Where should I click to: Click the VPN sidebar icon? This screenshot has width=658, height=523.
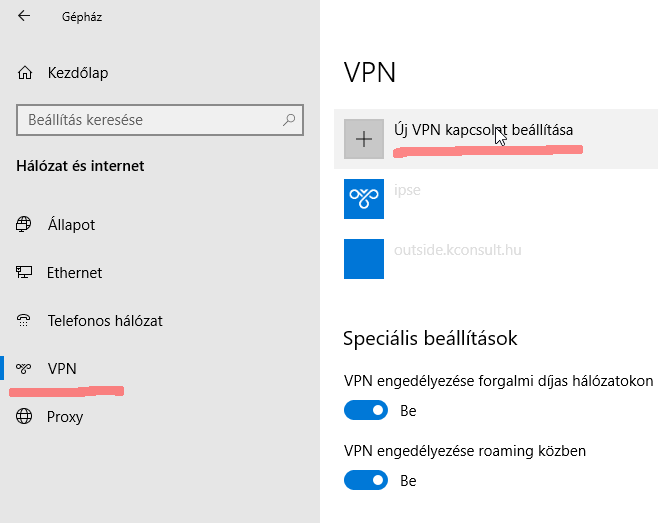point(24,369)
